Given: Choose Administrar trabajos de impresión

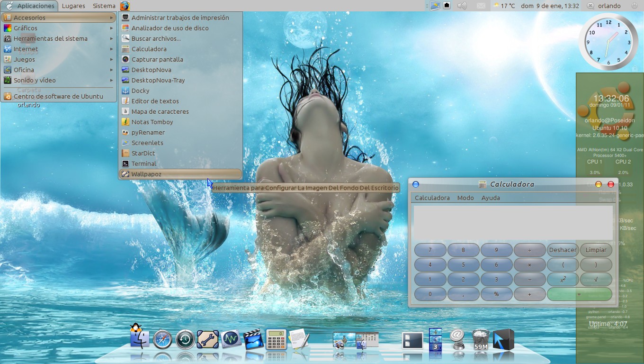Looking at the screenshot, I should tap(180, 18).
